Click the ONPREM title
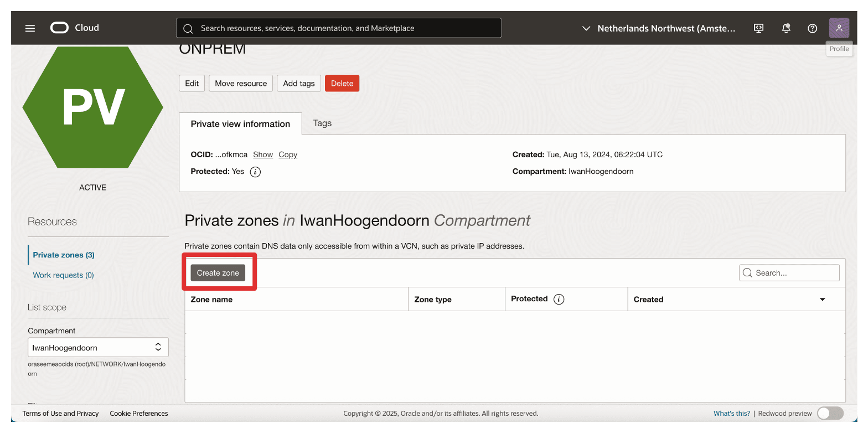868x433 pixels. pyautogui.click(x=213, y=49)
